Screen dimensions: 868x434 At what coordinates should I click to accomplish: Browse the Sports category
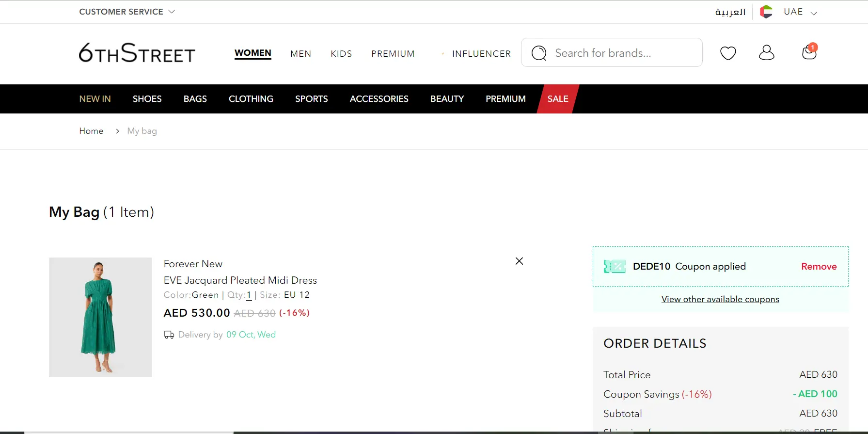click(312, 99)
